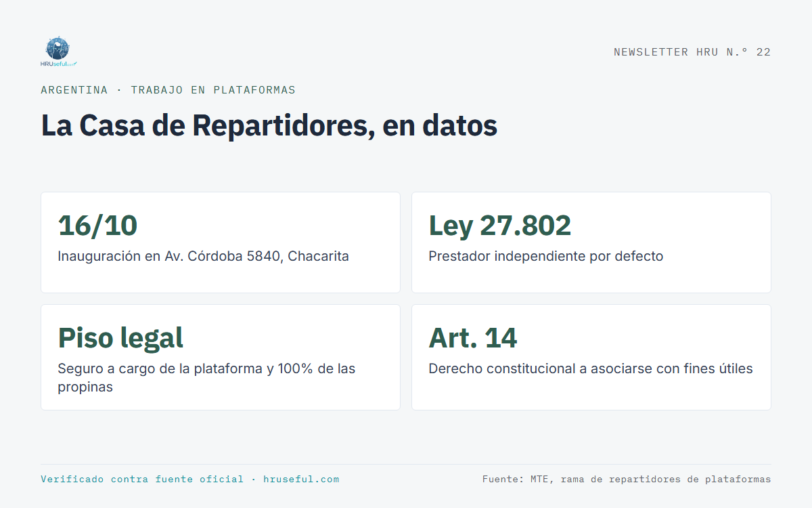Click 'Inauguración en Av. Córdoba 5840, Chacarita' text
Image resolution: width=812 pixels, height=508 pixels.
[203, 257]
